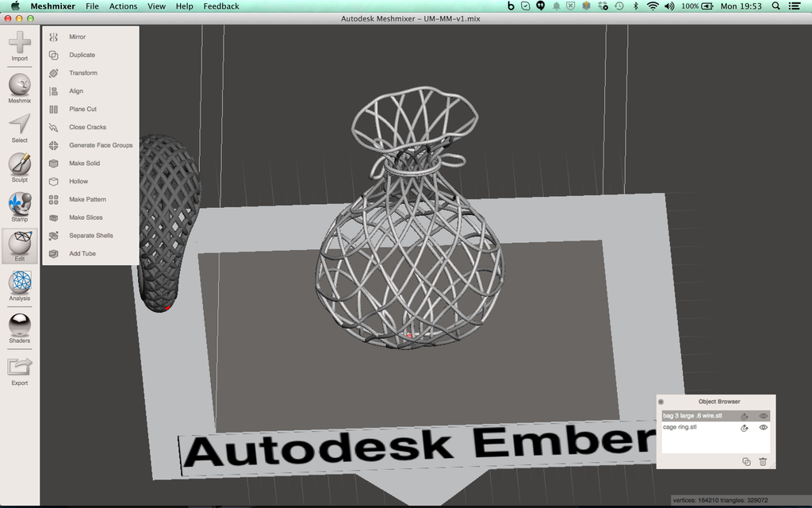Click the Hollow cube icon
Viewport: 812px width, 508px height.
tap(53, 182)
